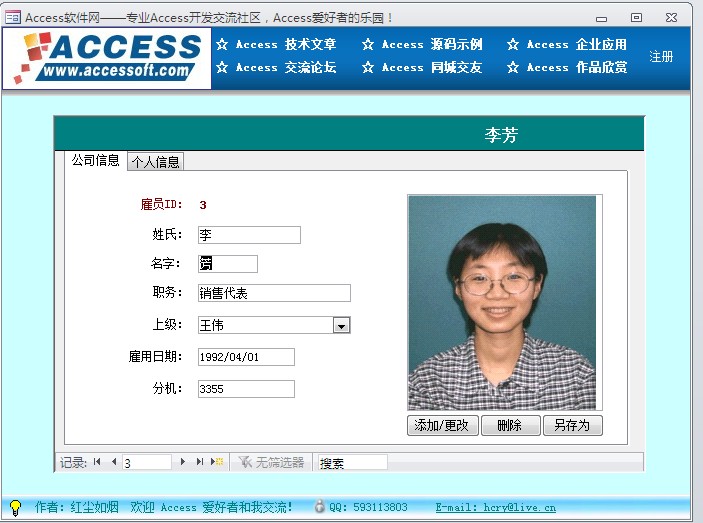This screenshot has height=523, width=703.
Task: Click the 搜索 search box
Action: [351, 462]
